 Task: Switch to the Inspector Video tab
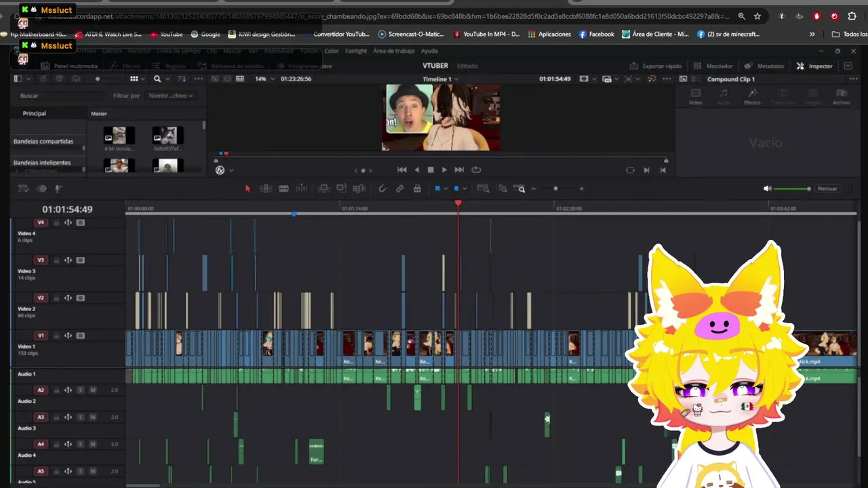coord(695,96)
